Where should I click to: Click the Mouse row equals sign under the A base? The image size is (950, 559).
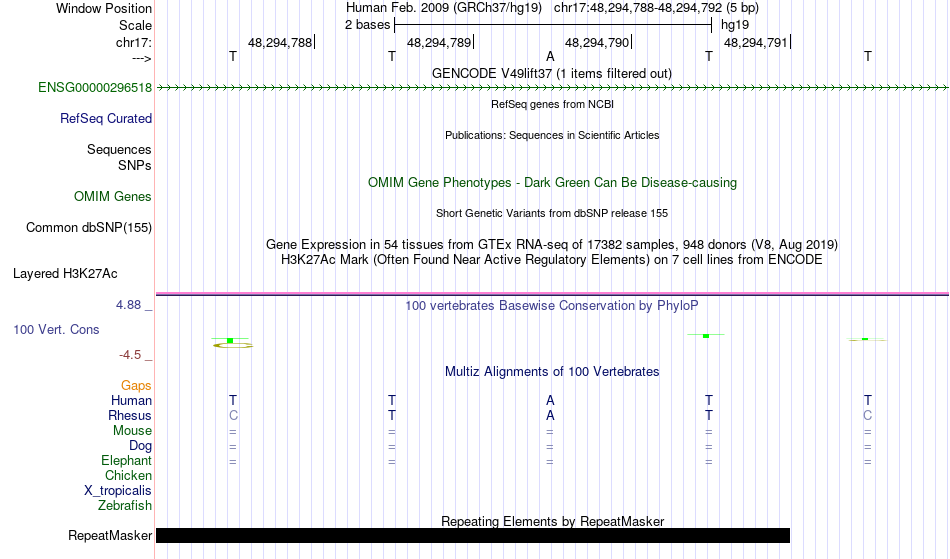[x=550, y=432]
